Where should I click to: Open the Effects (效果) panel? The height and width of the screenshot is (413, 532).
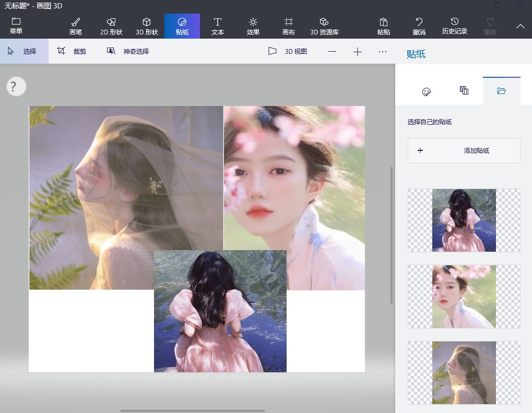coord(253,26)
